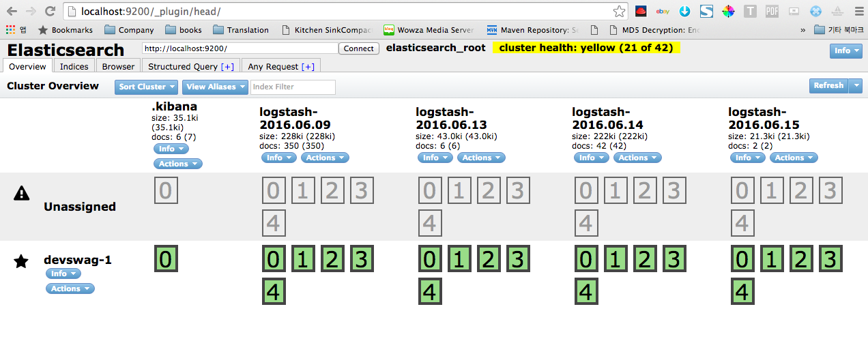The height and width of the screenshot is (354, 868).
Task: Open the devswag-1 node Info dropdown
Action: [63, 274]
